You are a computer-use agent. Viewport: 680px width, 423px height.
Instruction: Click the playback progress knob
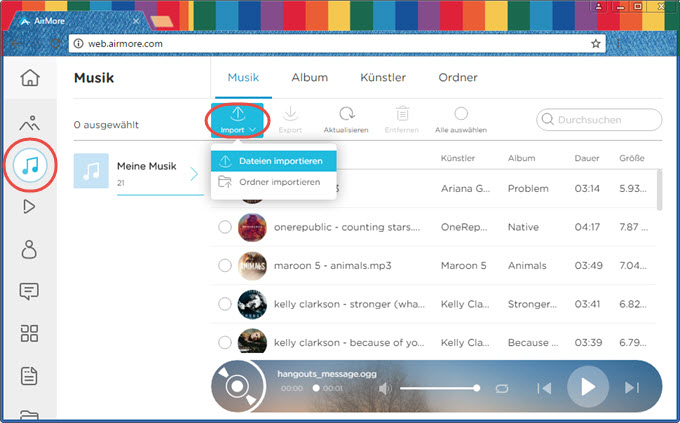tap(316, 388)
